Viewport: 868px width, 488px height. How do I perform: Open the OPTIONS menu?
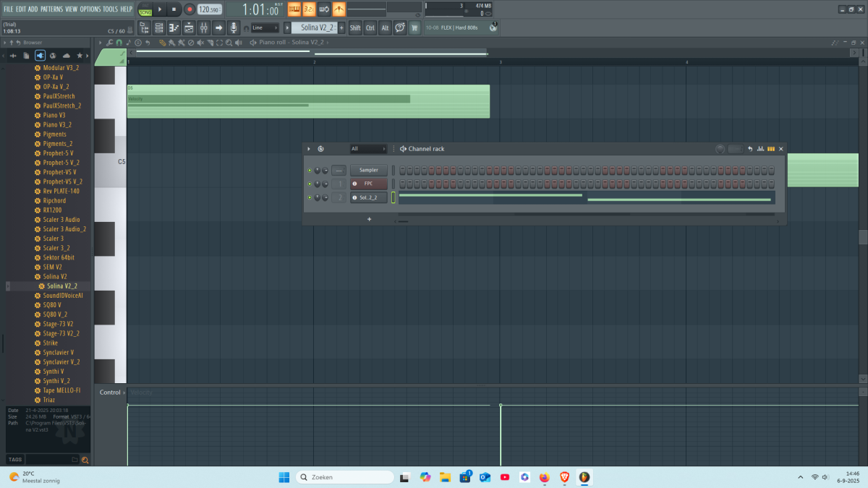(90, 9)
